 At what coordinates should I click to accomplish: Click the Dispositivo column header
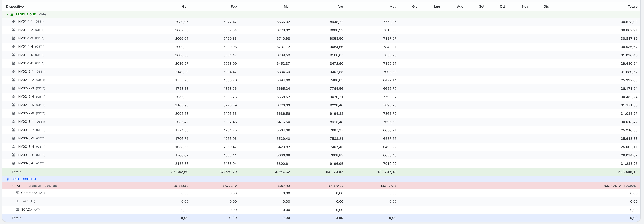pos(15,7)
